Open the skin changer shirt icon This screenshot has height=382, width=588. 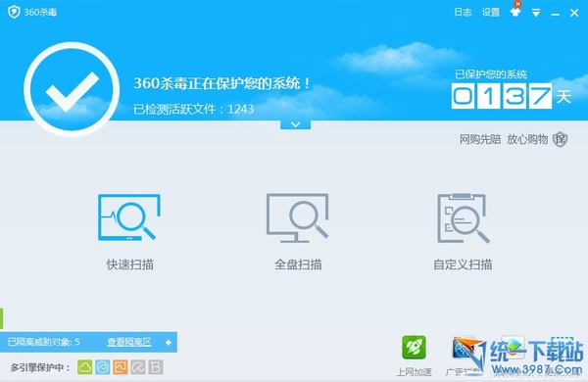click(x=515, y=12)
